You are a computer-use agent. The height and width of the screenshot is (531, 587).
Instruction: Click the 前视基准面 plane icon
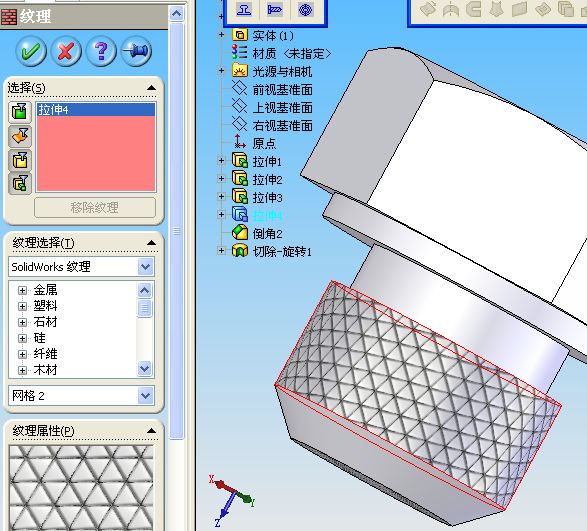tap(240, 89)
